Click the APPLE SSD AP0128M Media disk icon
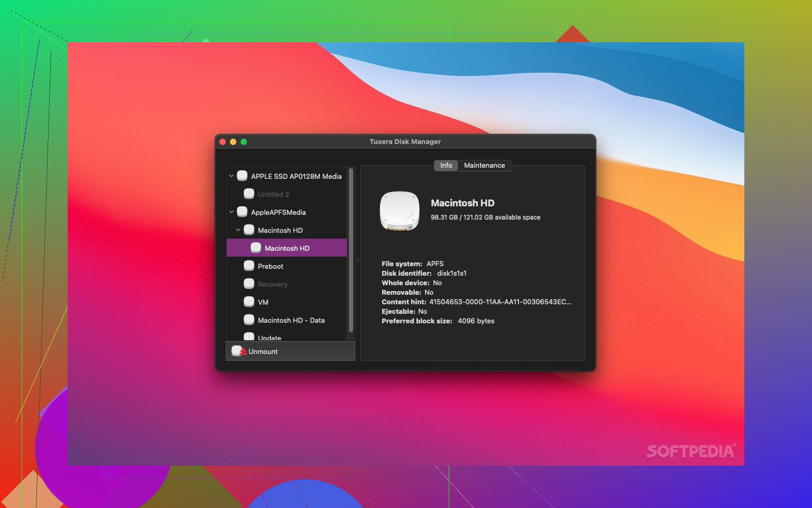Viewport: 812px width, 508px height. coord(242,176)
